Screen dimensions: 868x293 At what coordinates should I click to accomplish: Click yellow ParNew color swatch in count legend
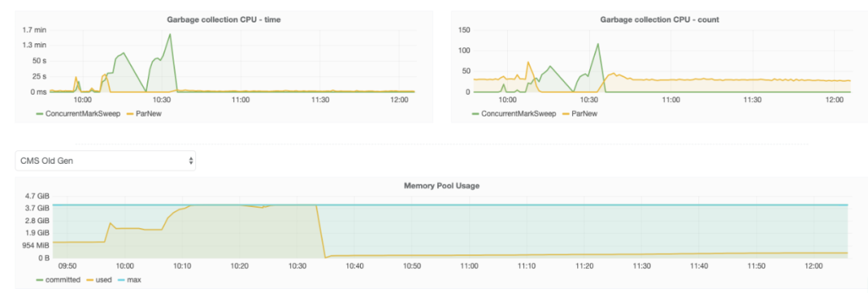point(567,114)
